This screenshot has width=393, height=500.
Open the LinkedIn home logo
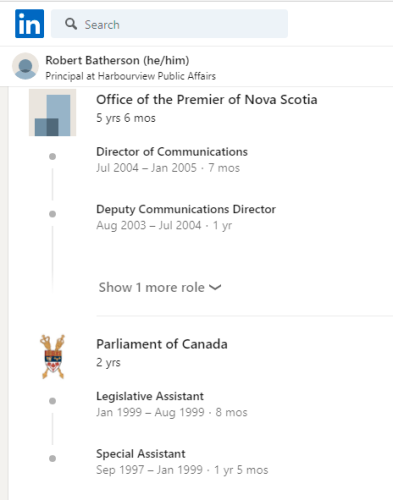(29, 24)
